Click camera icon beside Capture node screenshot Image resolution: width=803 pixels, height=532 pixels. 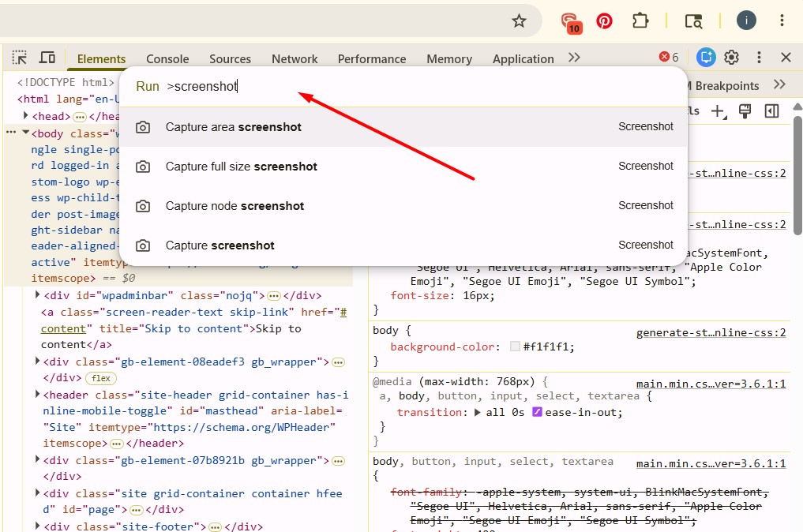click(143, 206)
